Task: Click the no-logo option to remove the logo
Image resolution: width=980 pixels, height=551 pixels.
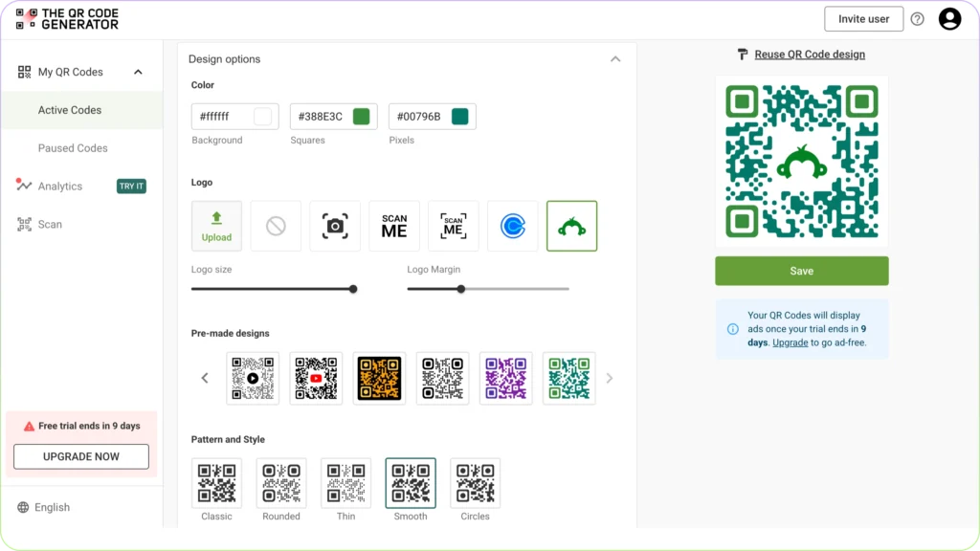Action: (x=276, y=226)
